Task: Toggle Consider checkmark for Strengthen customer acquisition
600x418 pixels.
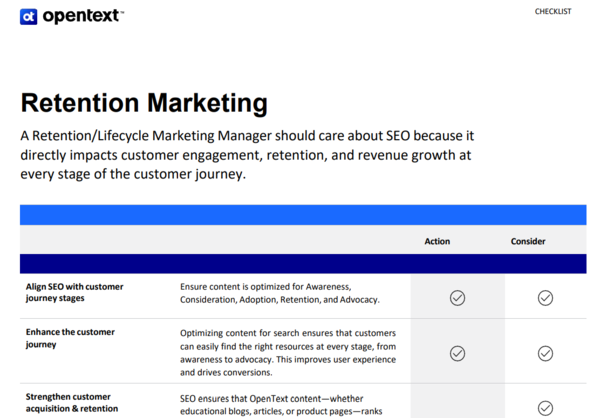Action: [545, 408]
